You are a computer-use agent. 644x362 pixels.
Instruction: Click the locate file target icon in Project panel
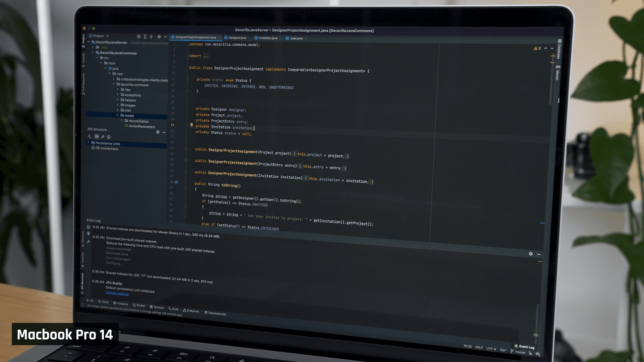click(x=139, y=37)
